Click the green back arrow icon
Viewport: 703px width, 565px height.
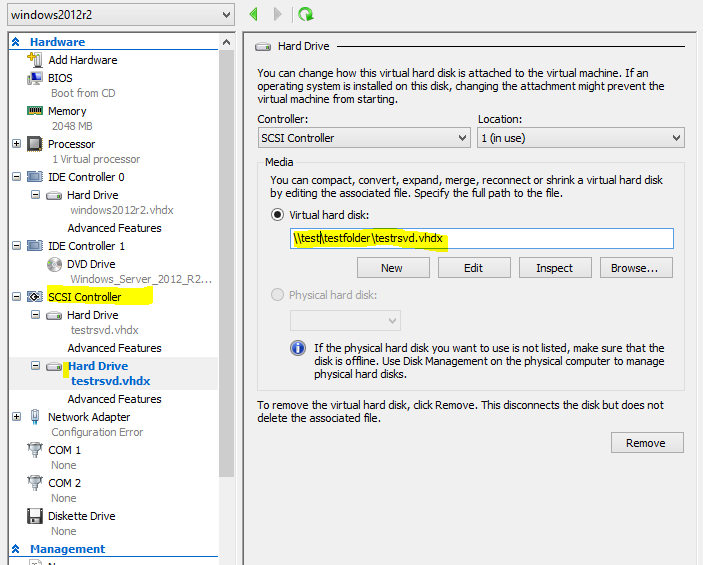[254, 14]
